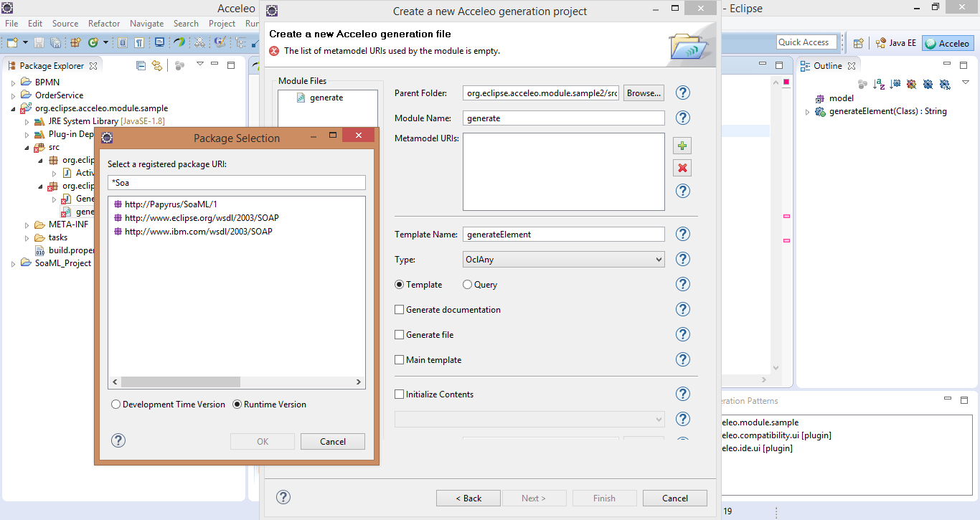Click help icon beside Main template
The height and width of the screenshot is (520, 980).
pos(683,359)
